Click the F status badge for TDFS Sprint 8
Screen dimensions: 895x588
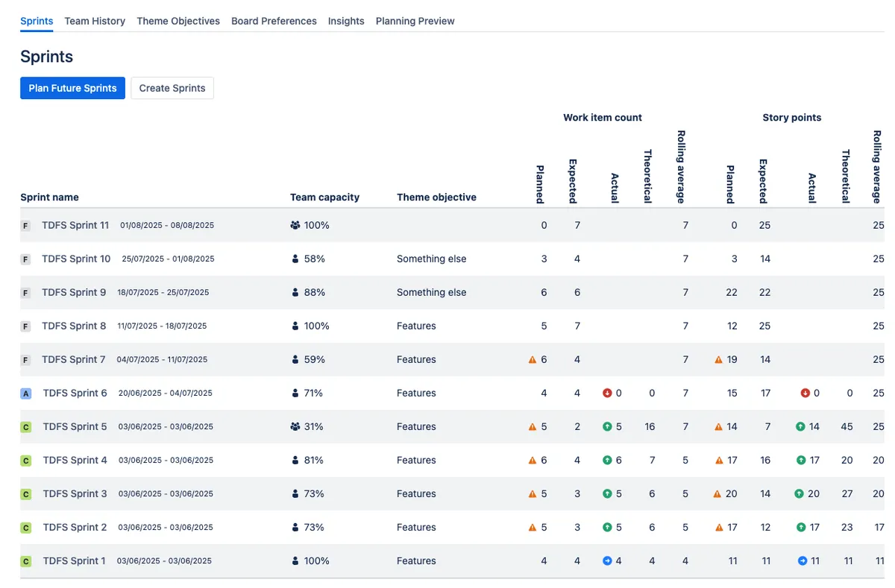[x=25, y=326]
